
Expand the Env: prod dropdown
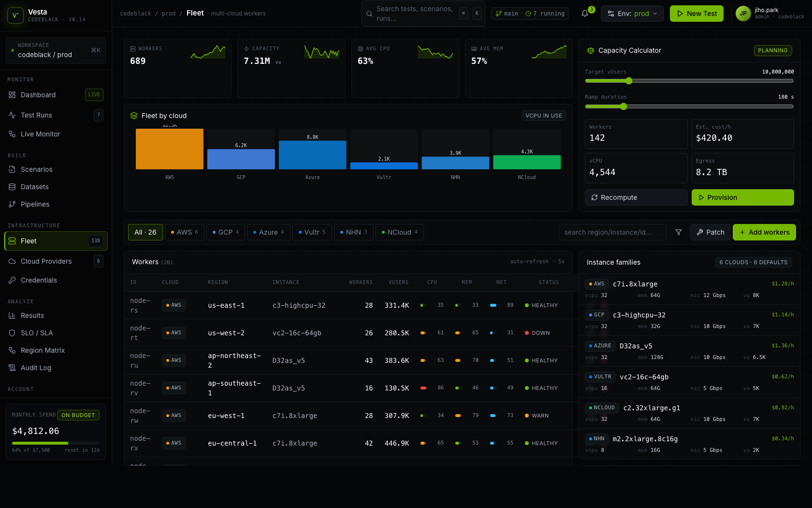(632, 14)
